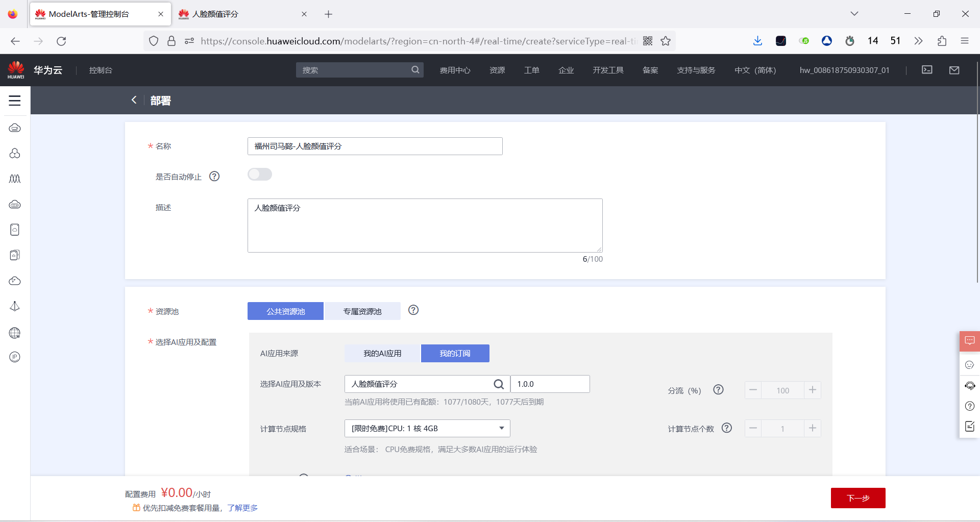Click the 分流 value field showing 100
Screen dimensions: 980x522
[x=782, y=390]
